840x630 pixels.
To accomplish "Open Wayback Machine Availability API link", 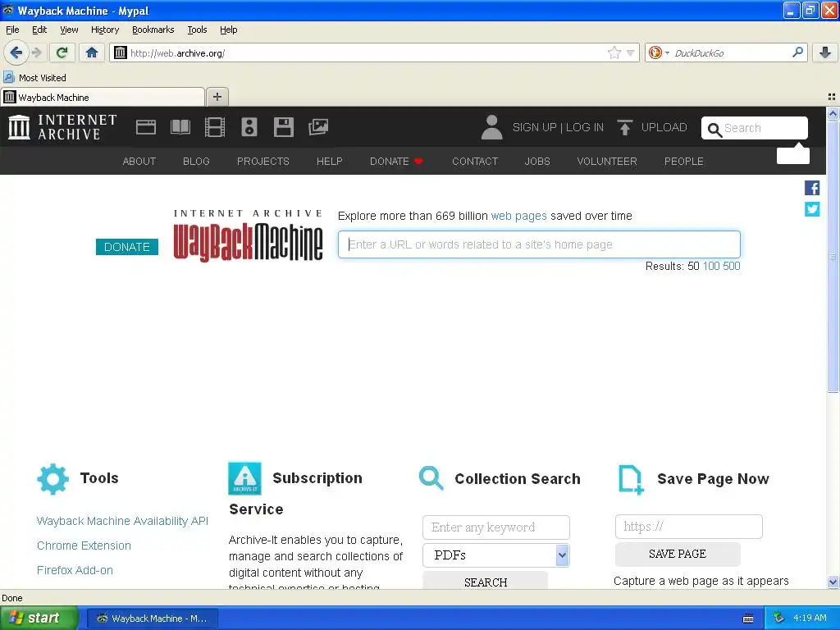I will point(122,521).
